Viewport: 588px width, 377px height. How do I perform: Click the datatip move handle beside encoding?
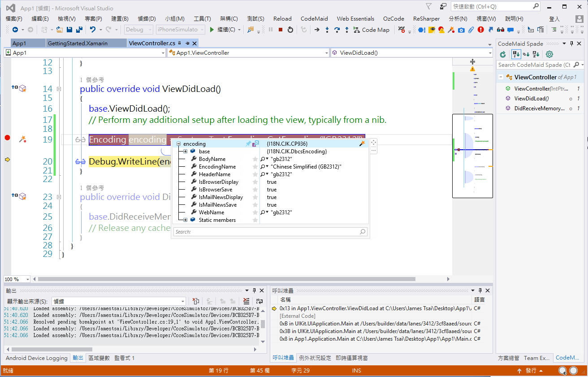(x=374, y=142)
